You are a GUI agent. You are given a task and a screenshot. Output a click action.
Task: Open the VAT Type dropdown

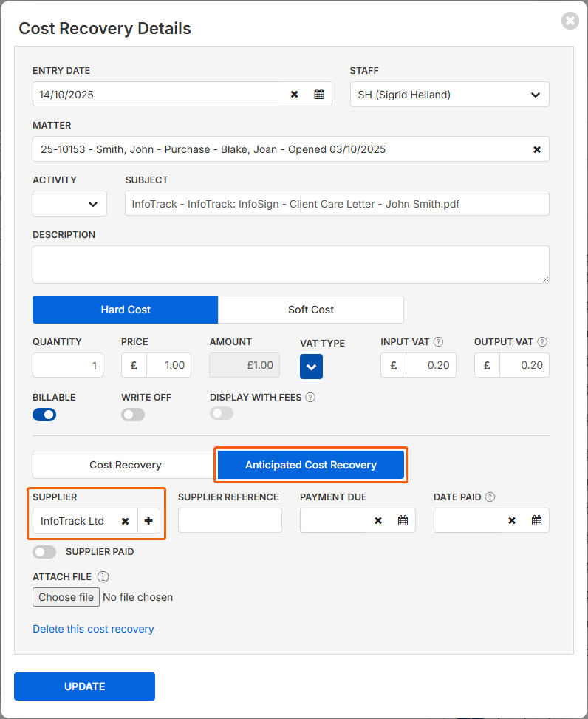click(311, 367)
